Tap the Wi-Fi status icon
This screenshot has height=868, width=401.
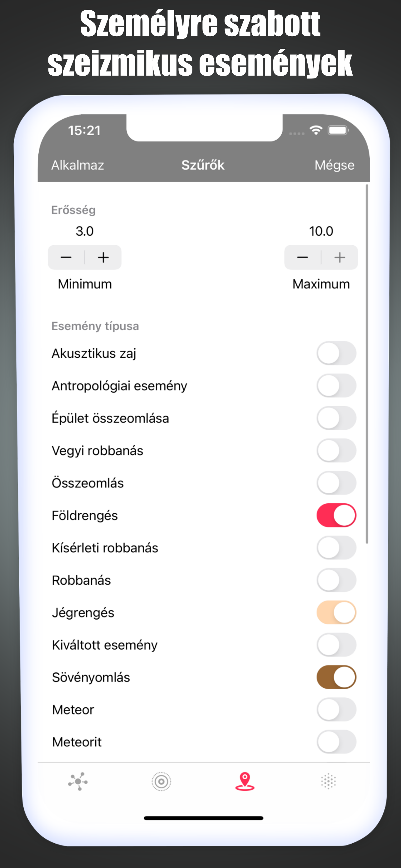316,130
